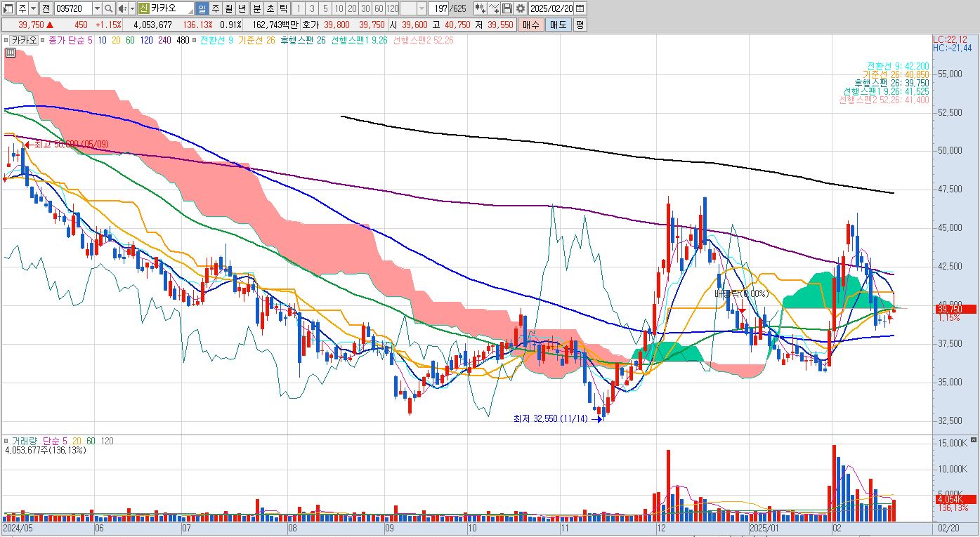This screenshot has width=980, height=537.
Task: Click the red 매수 buy button
Action: coord(530,25)
